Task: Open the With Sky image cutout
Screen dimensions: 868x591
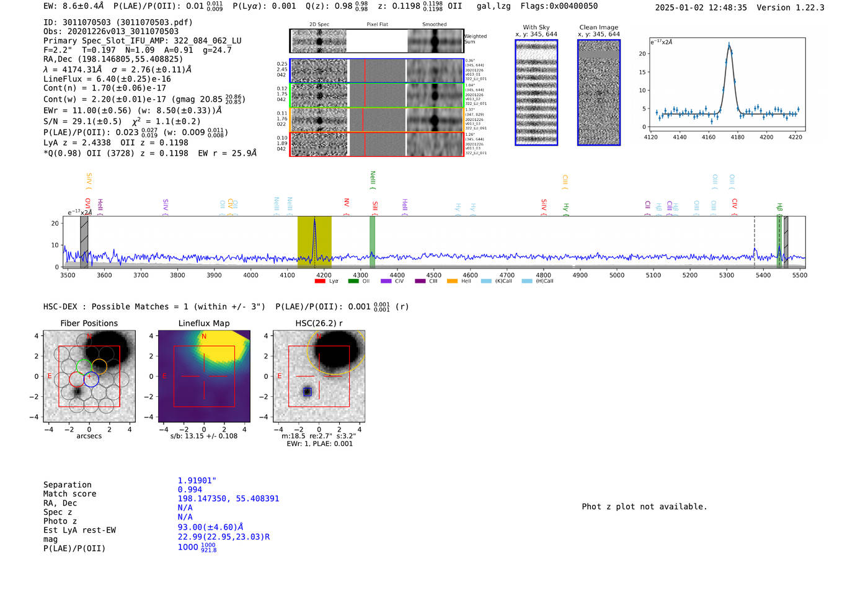Action: [536, 92]
